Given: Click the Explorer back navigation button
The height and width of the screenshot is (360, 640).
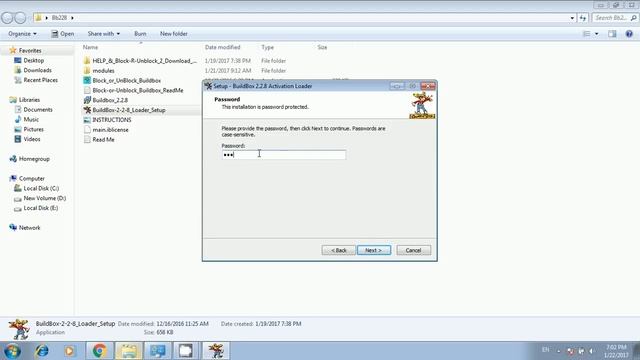Looking at the screenshot, I should click(7, 18).
